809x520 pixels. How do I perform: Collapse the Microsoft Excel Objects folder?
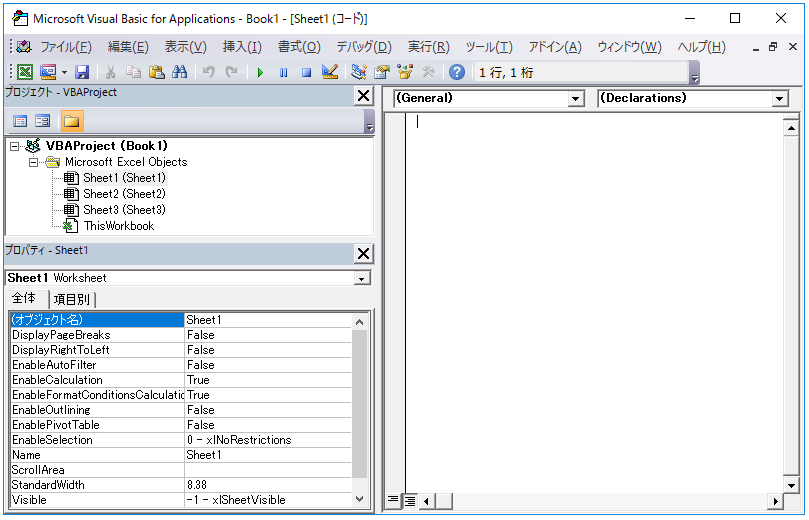[33, 162]
